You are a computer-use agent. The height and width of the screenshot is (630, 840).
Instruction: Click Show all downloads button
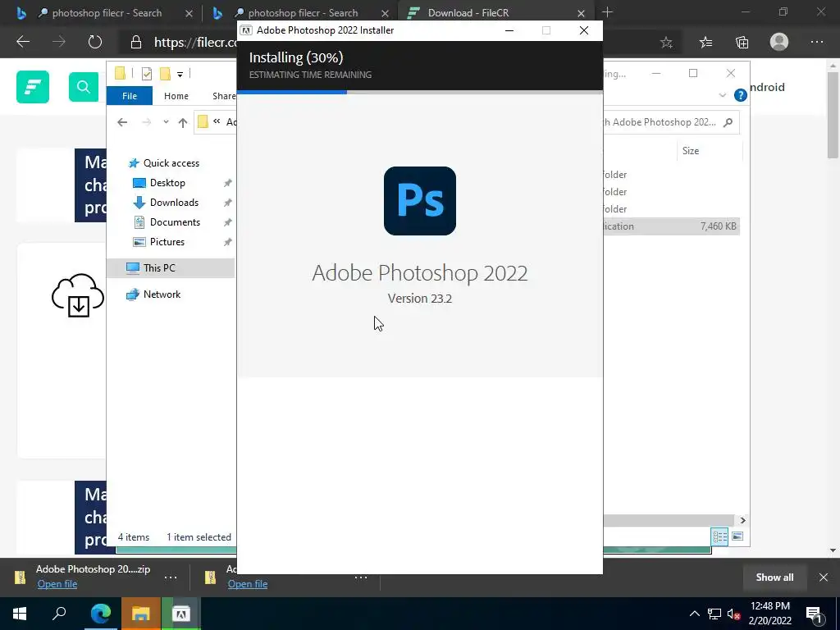coord(774,577)
